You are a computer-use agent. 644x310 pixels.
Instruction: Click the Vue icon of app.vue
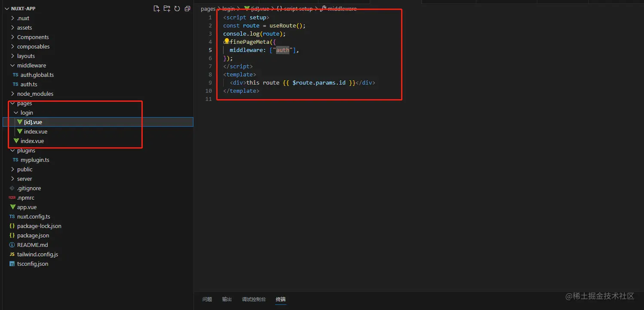click(x=12, y=207)
